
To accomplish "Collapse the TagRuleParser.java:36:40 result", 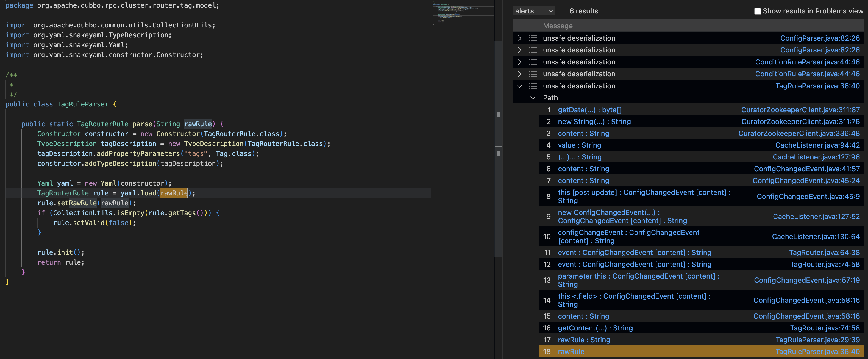I will click(x=520, y=86).
